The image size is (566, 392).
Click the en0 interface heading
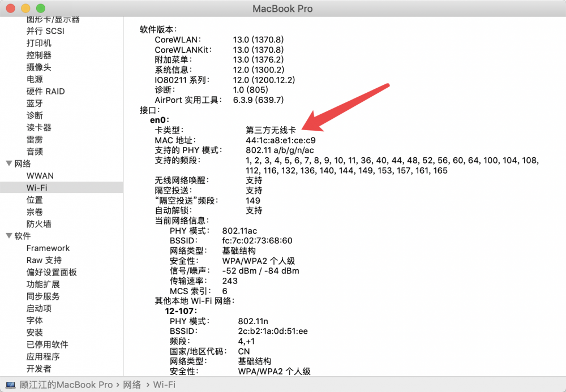[x=160, y=120]
